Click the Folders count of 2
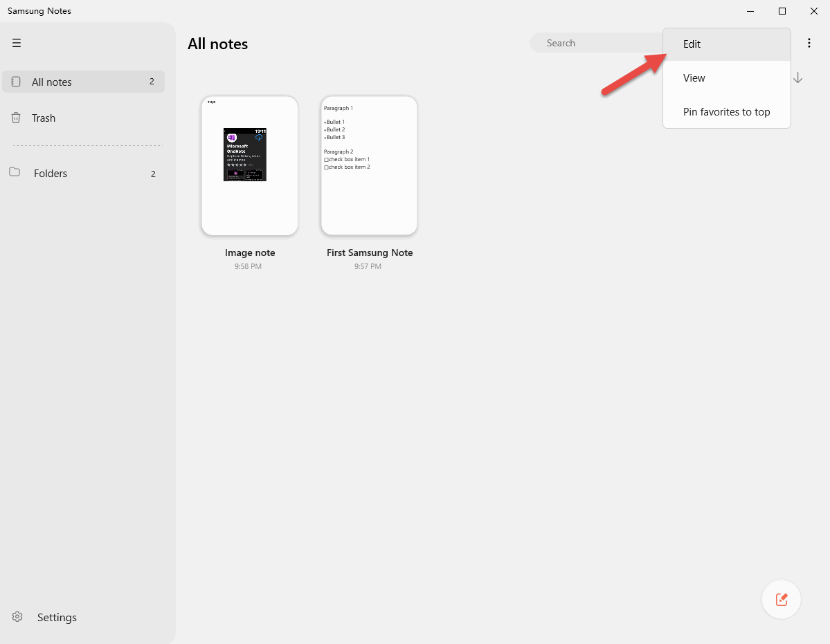This screenshot has width=830, height=644. click(153, 174)
